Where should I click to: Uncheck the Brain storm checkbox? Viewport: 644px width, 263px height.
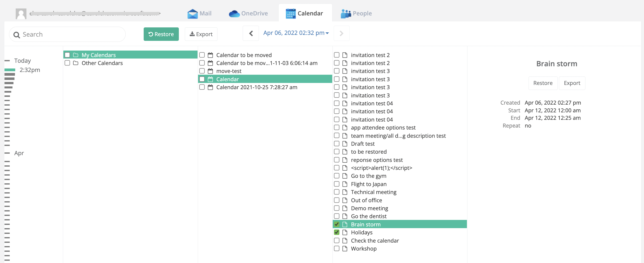pyautogui.click(x=336, y=224)
